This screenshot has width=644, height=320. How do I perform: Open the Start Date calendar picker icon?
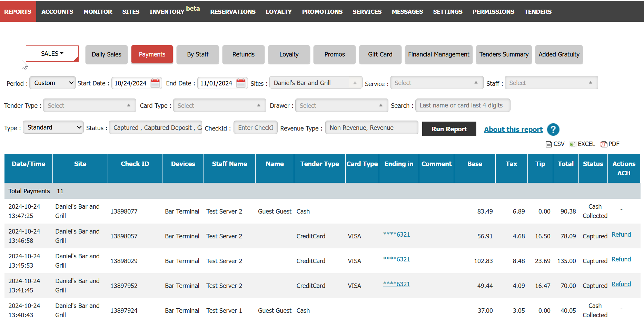pyautogui.click(x=156, y=83)
